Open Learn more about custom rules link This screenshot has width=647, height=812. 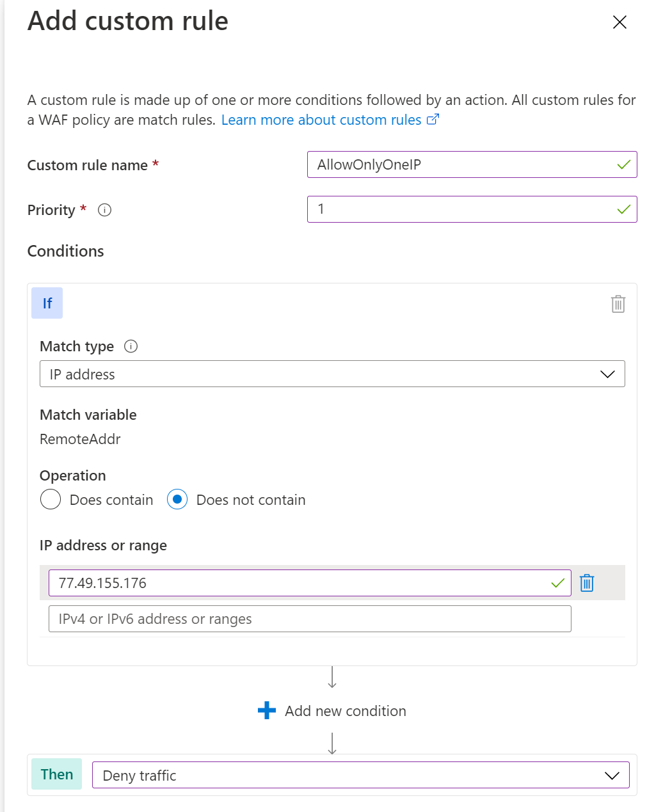(x=322, y=120)
